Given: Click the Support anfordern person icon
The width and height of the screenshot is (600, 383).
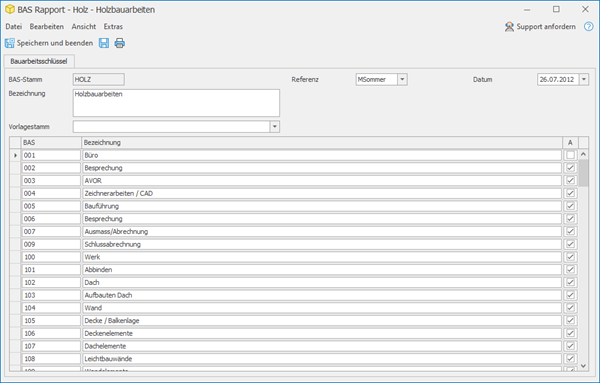Looking at the screenshot, I should coord(509,27).
